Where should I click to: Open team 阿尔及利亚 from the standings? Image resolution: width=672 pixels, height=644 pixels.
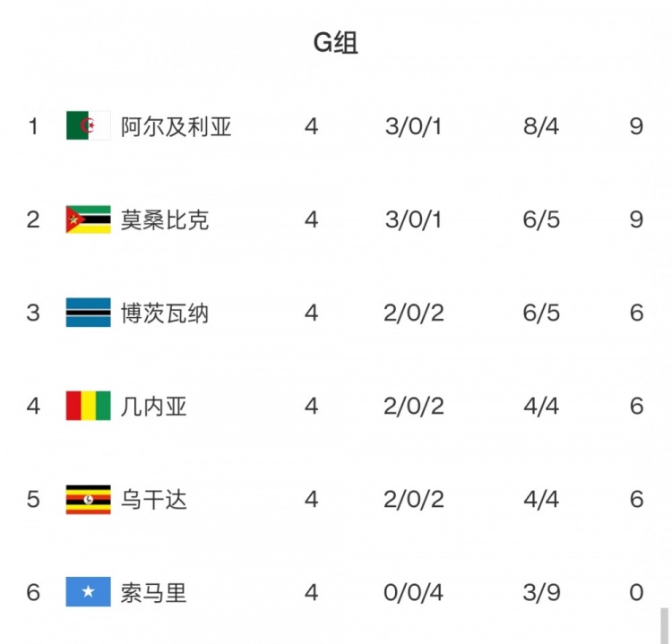coord(177,126)
